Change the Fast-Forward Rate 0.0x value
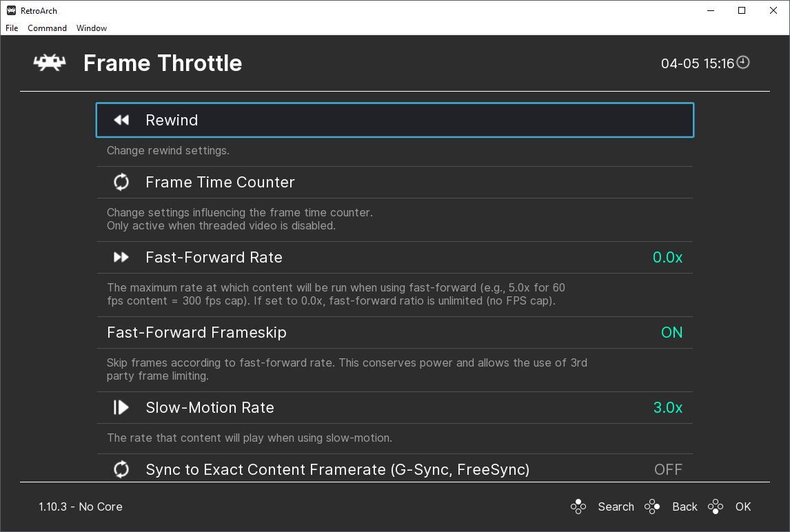 [667, 257]
